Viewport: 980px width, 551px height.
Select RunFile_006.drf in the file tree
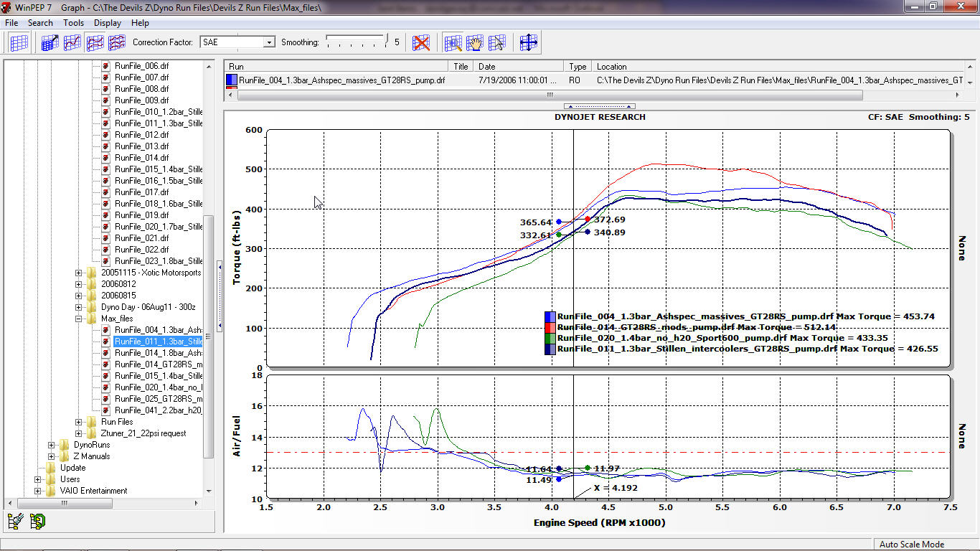pyautogui.click(x=141, y=66)
